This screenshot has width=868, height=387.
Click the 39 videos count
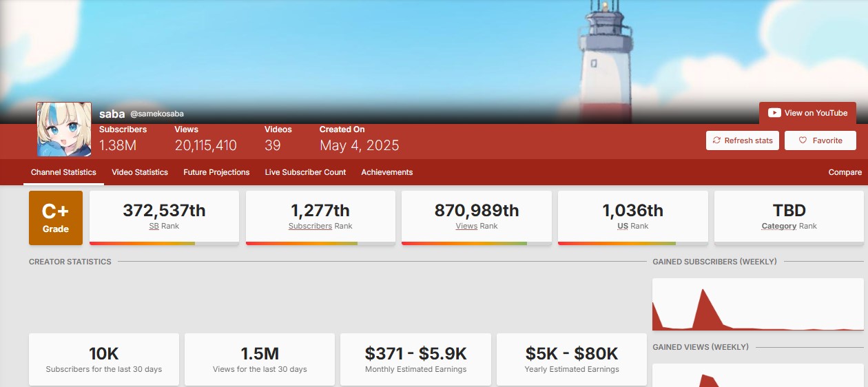tap(273, 145)
